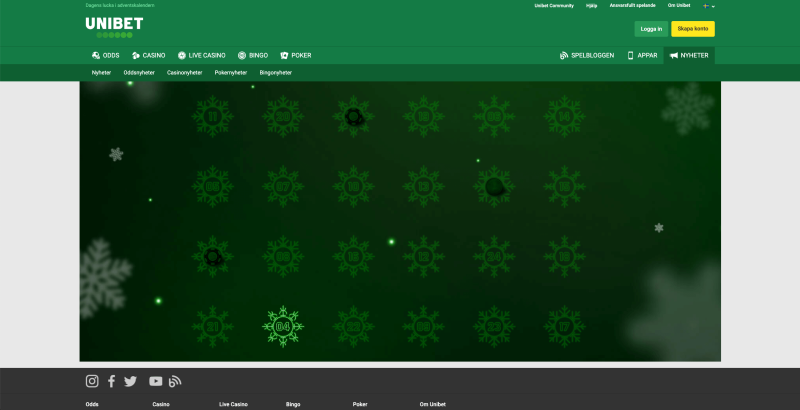Select the NYHETER navigation tab
This screenshot has width=800, height=410.
689,55
